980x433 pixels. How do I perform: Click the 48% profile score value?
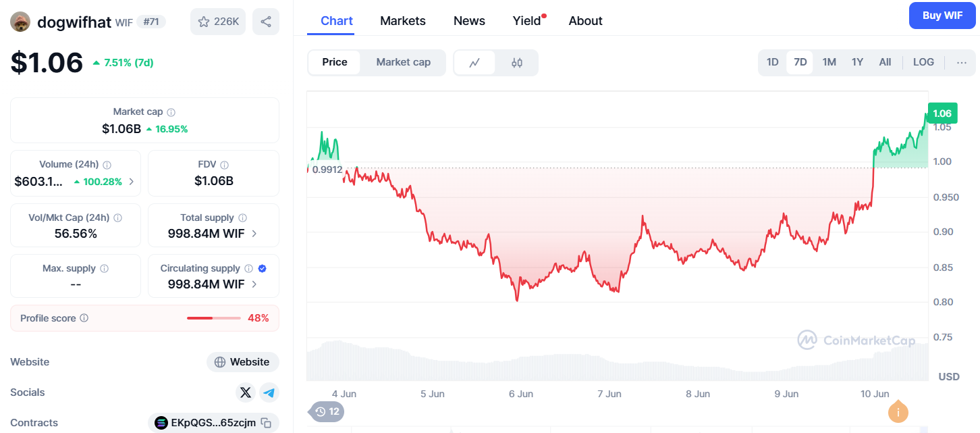click(x=259, y=318)
